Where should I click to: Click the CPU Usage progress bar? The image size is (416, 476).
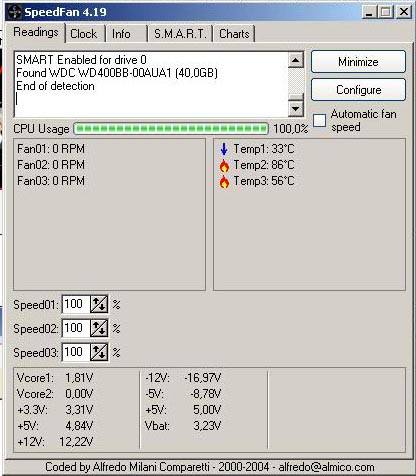click(x=171, y=129)
